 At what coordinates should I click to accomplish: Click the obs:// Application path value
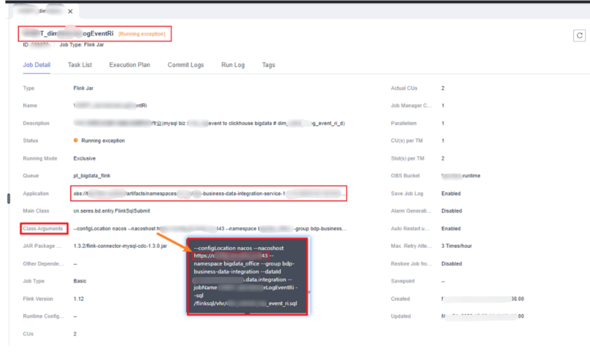(210, 194)
